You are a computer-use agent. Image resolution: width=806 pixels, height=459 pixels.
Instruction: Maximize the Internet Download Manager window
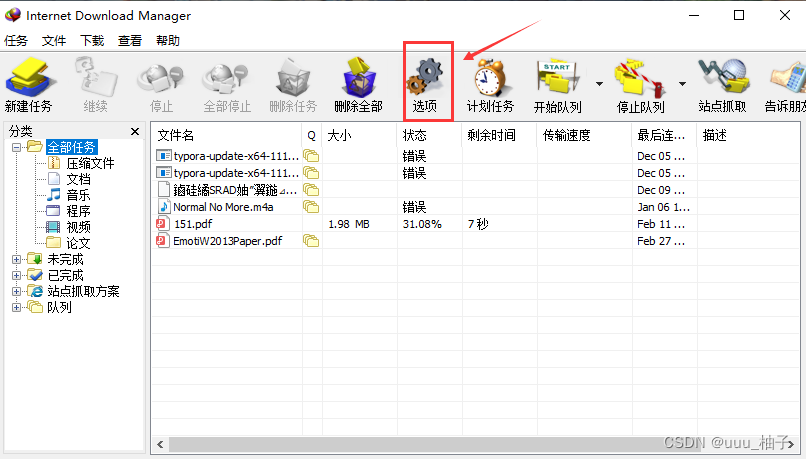pyautogui.click(x=739, y=15)
